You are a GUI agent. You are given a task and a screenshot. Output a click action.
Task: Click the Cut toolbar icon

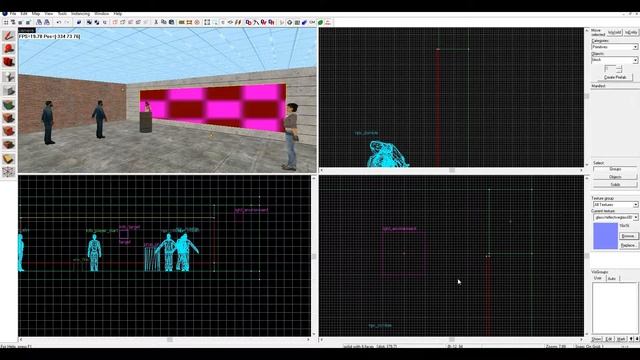click(x=156, y=22)
